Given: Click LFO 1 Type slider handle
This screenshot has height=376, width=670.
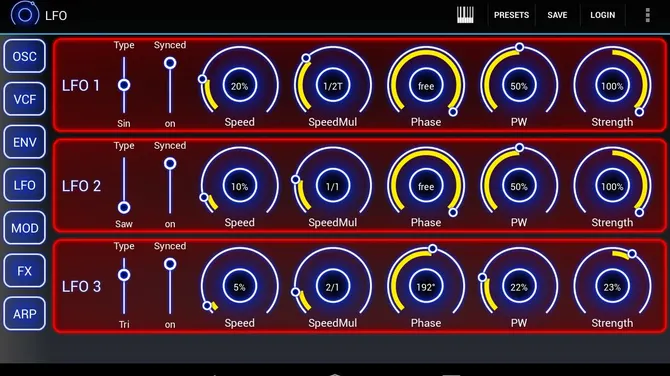Looking at the screenshot, I should tap(124, 85).
